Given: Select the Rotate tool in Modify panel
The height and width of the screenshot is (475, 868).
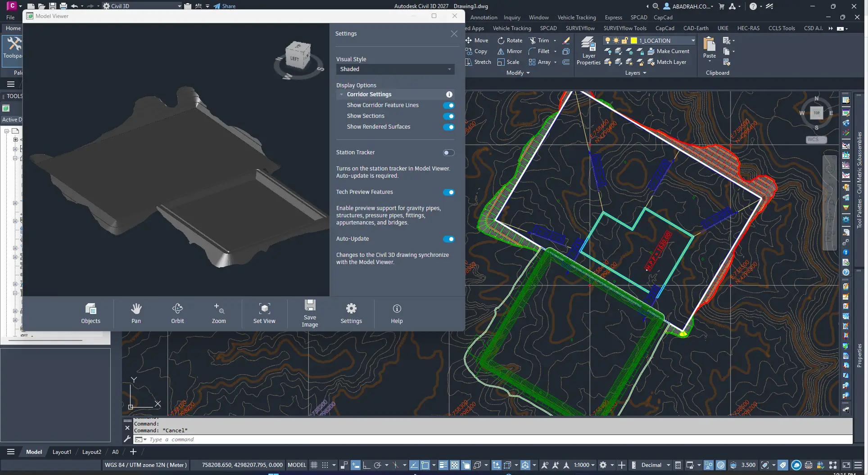Looking at the screenshot, I should pos(510,40).
